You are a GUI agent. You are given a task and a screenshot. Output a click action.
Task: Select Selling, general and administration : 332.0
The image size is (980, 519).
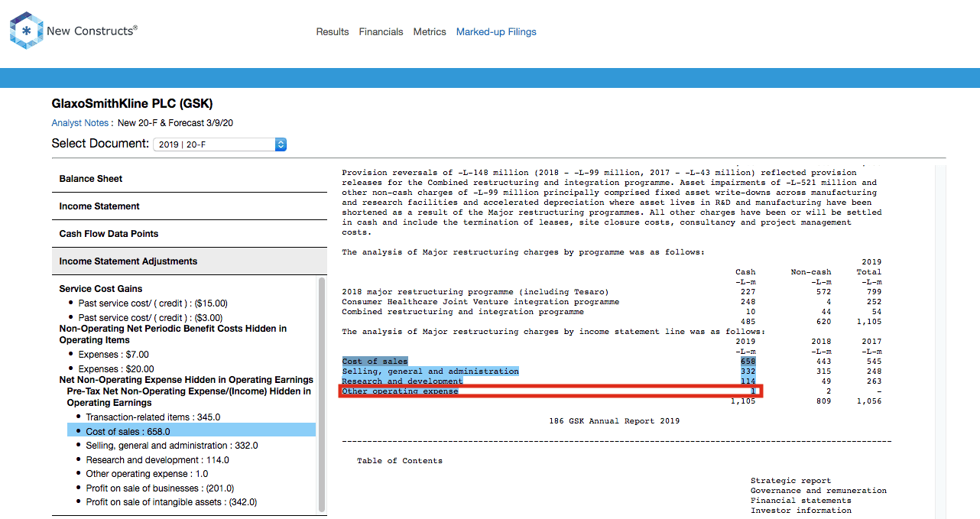tap(171, 446)
